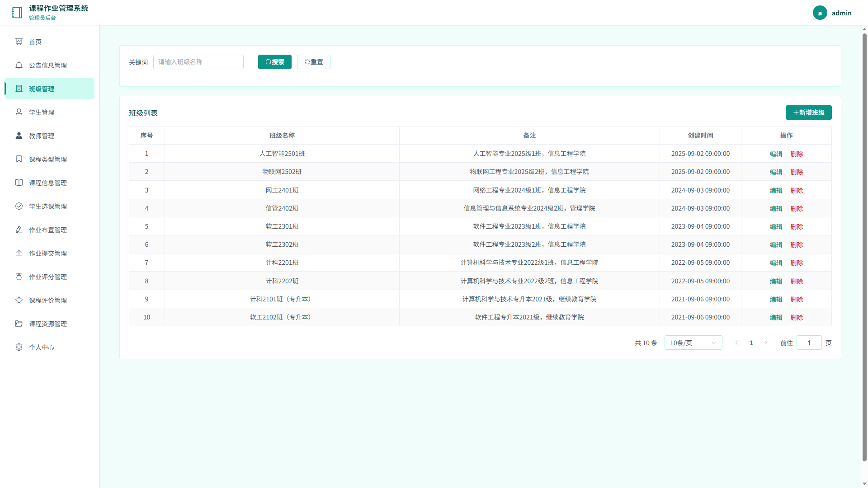This screenshot has height=488, width=868.
Task: Click the 学生选课管理 checkmark circle icon
Action: [x=19, y=206]
